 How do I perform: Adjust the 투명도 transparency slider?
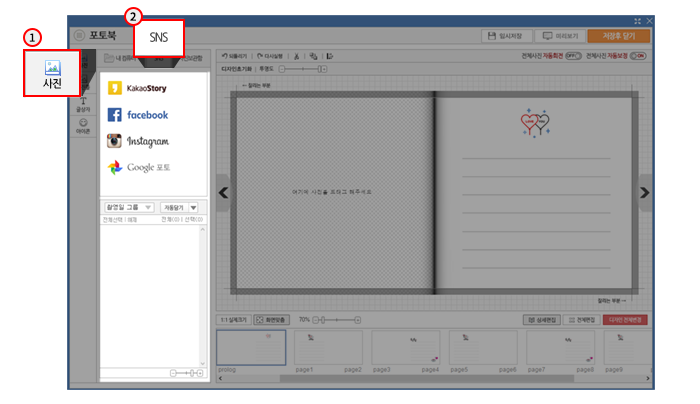coord(303,69)
